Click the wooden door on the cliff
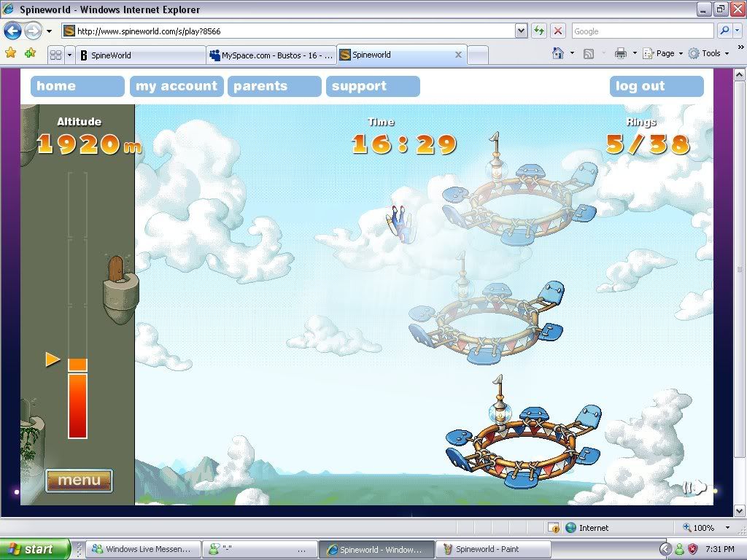Image resolution: width=747 pixels, height=560 pixels. tap(116, 269)
